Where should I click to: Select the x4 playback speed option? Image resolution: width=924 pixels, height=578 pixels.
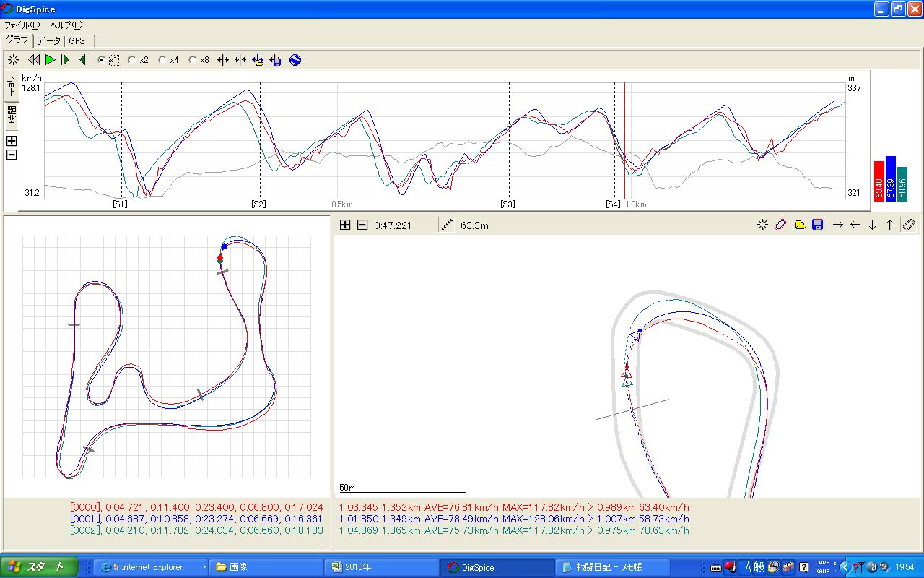click(162, 60)
